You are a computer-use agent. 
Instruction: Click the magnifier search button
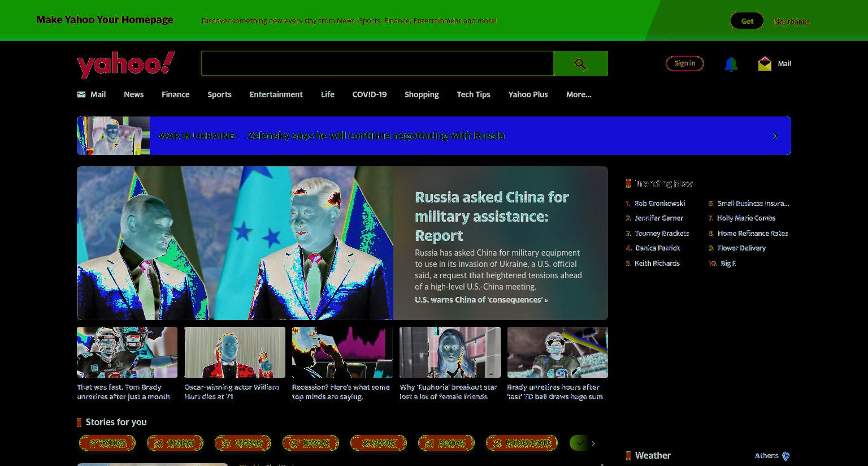coord(580,63)
